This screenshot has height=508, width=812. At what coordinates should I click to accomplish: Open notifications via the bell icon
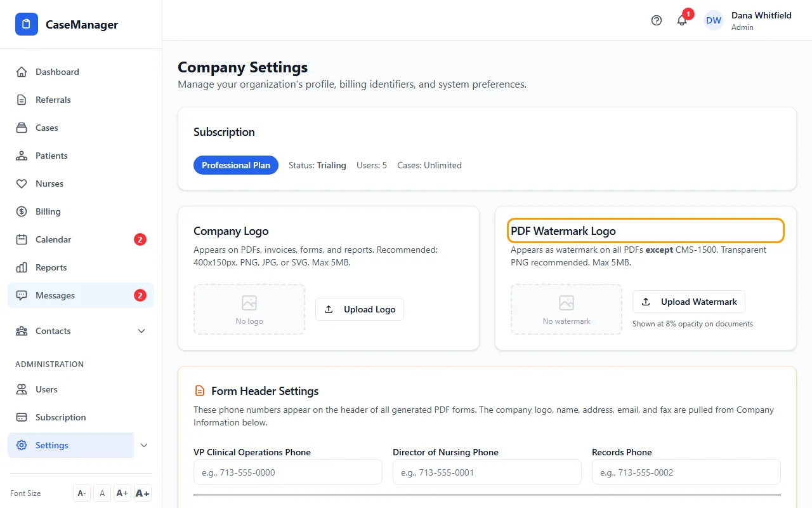click(x=682, y=20)
